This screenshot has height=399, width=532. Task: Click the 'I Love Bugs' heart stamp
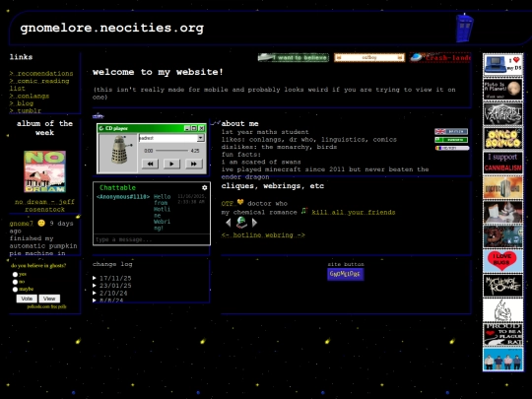(x=502, y=261)
